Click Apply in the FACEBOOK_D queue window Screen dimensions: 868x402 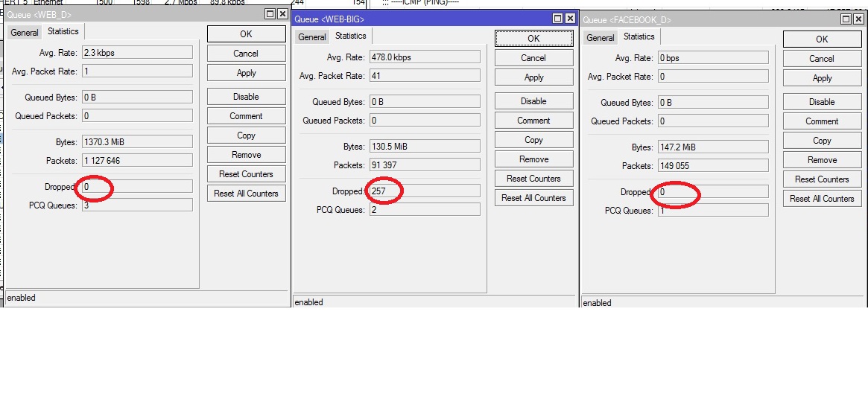click(822, 78)
